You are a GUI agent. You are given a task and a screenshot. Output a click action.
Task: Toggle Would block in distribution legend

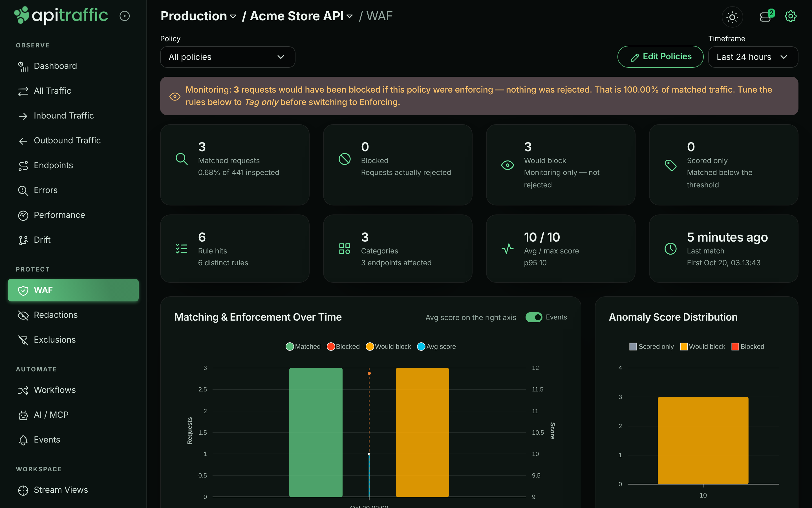(702, 346)
